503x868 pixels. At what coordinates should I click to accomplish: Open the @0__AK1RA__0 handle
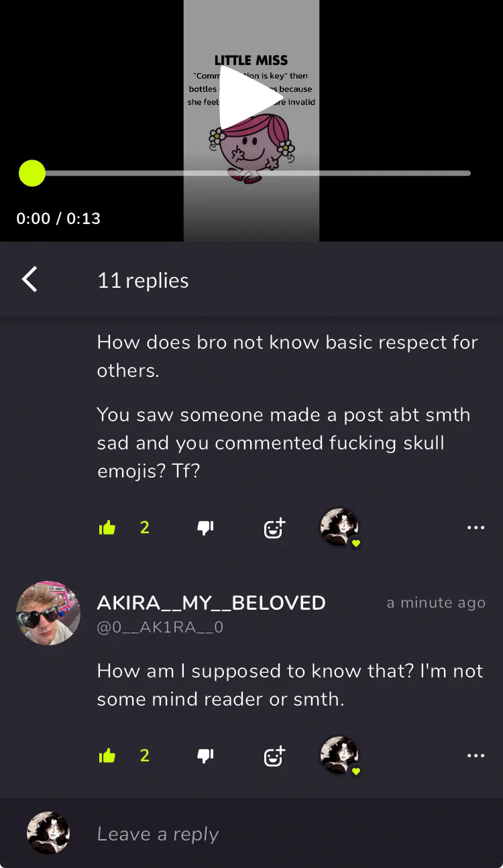[x=160, y=627]
